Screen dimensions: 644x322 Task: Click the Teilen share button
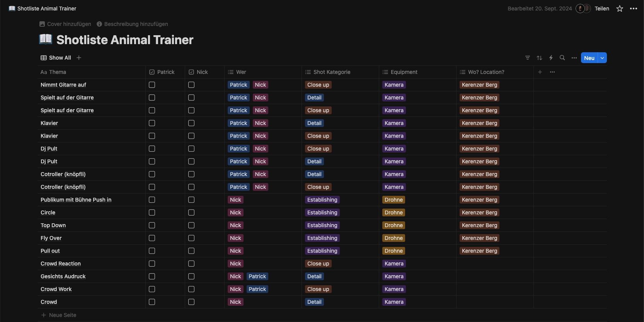point(601,9)
